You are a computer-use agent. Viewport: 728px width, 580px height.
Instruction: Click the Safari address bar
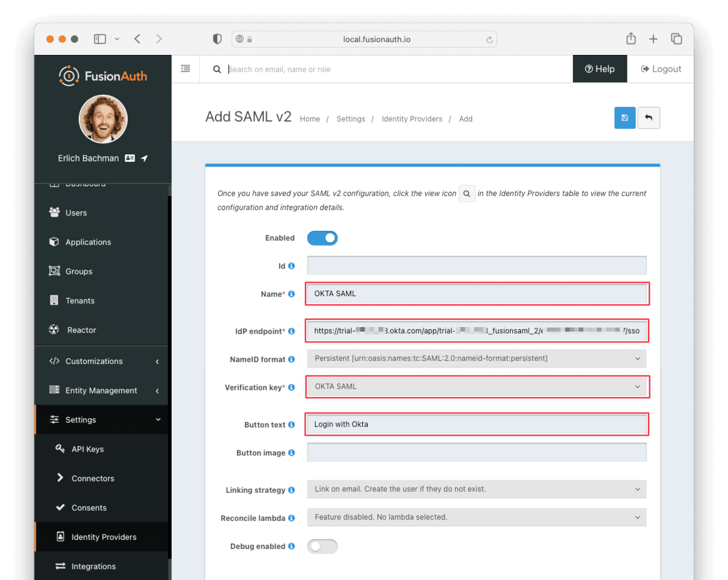364,39
